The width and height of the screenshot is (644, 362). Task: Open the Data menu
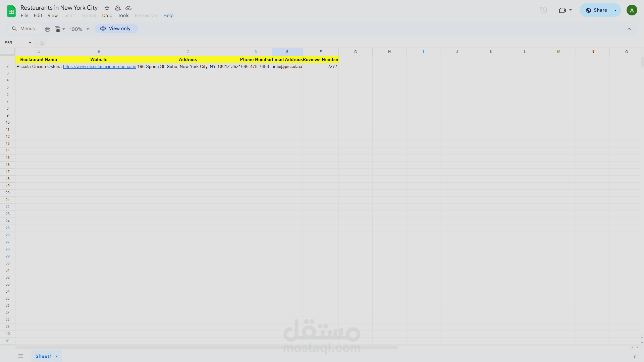[107, 15]
